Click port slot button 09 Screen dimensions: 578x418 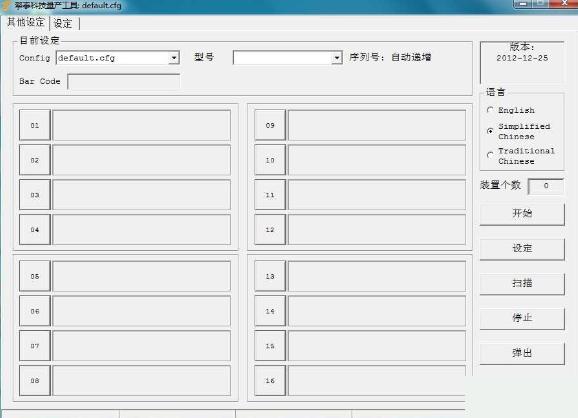[x=270, y=125]
